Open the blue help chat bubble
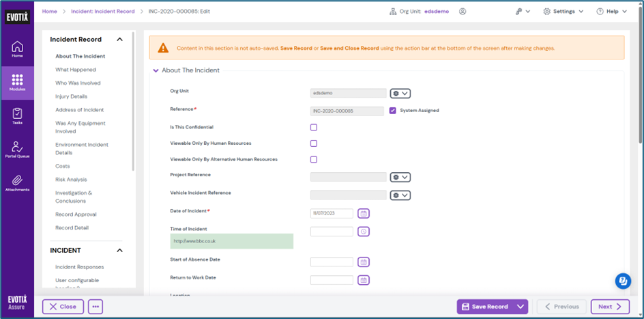 coord(622,281)
